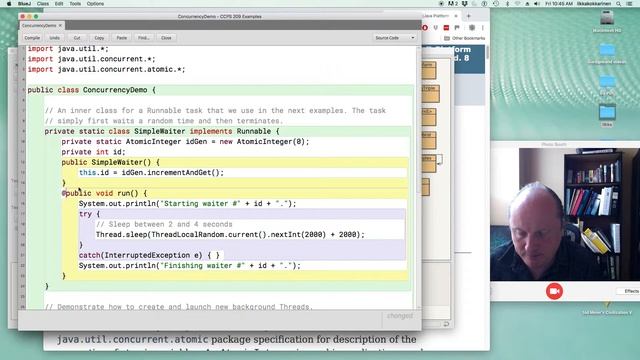Open the Class menu
640x360 pixels.
[x=43, y=4]
